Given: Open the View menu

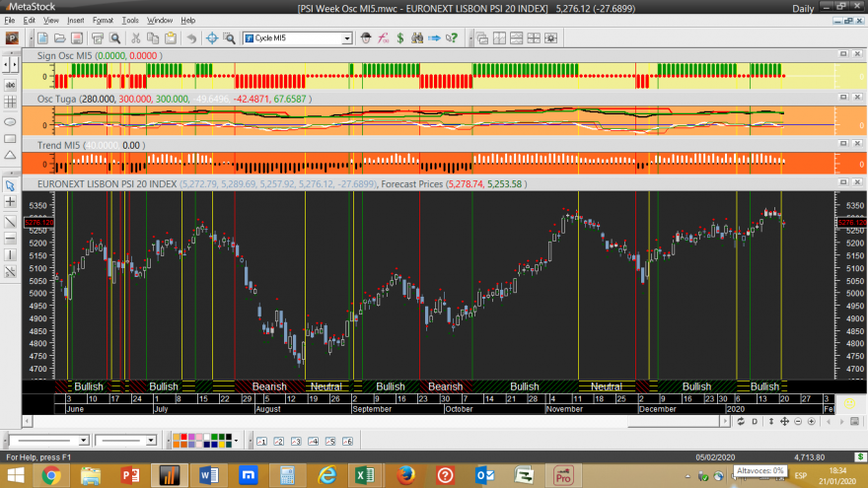Looking at the screenshot, I should 51,21.
